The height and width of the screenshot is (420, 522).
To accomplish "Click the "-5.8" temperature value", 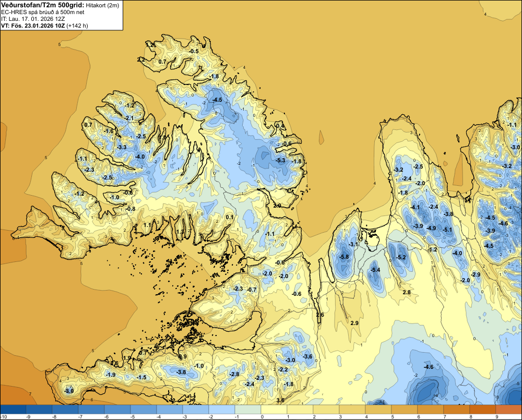I will 344,257.
